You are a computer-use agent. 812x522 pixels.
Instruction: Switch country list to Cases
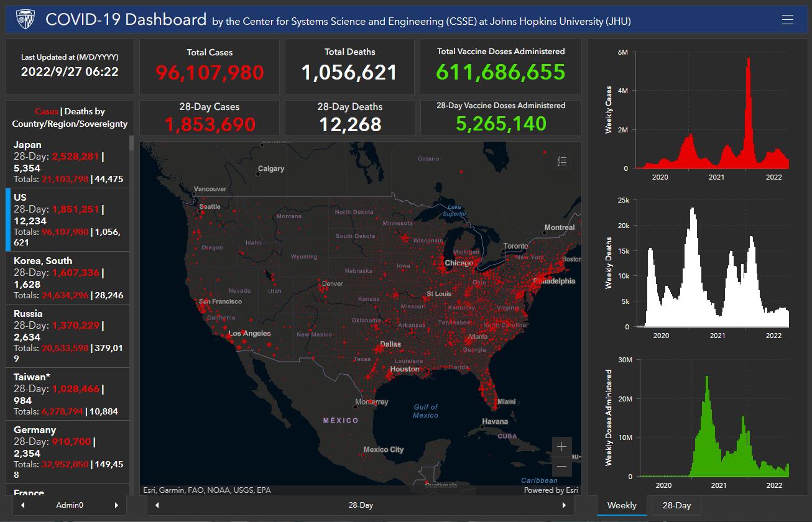[x=46, y=111]
